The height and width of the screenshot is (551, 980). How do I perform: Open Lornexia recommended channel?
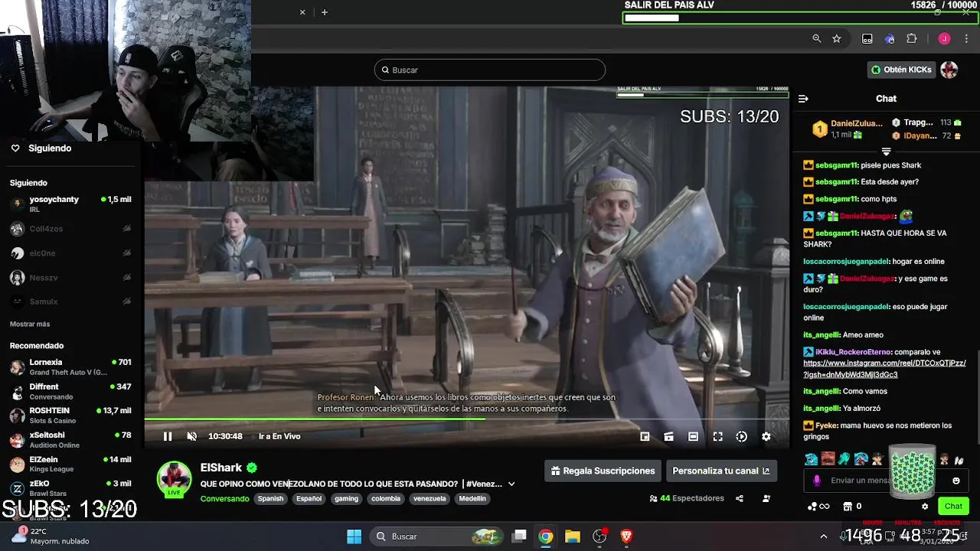pos(70,367)
